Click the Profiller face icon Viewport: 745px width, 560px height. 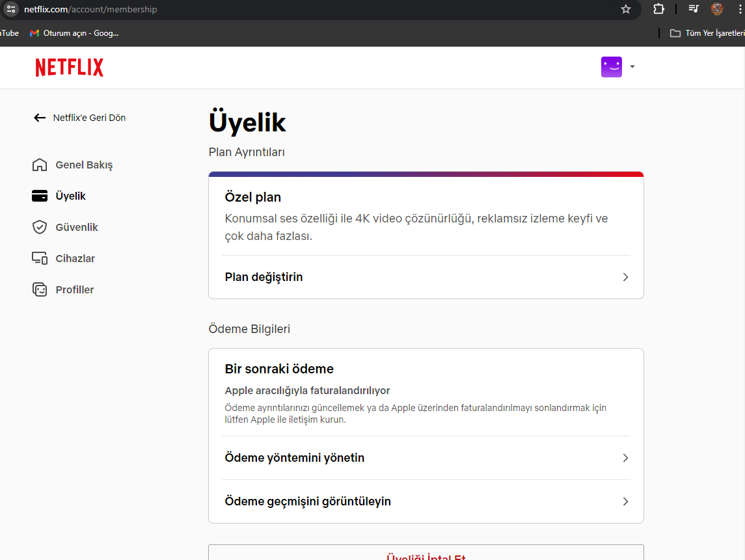(x=40, y=289)
